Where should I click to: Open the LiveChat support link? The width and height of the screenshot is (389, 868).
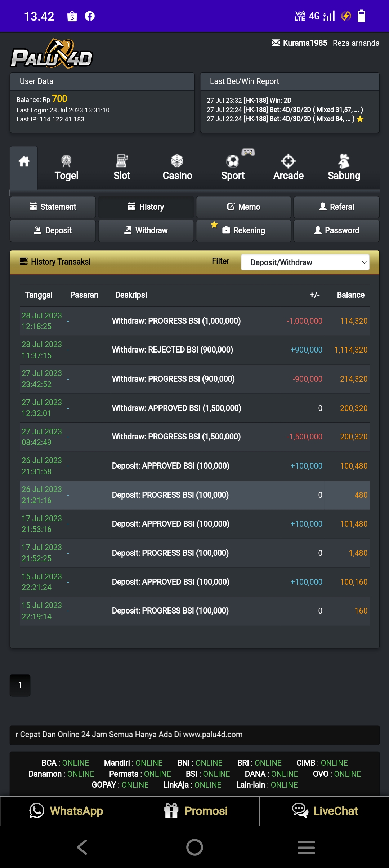pyautogui.click(x=325, y=811)
